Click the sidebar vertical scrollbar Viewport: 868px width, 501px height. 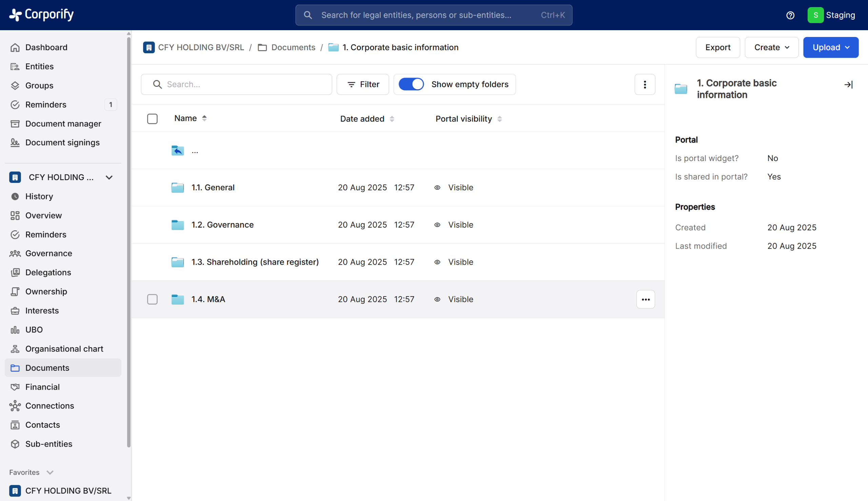pos(129,241)
